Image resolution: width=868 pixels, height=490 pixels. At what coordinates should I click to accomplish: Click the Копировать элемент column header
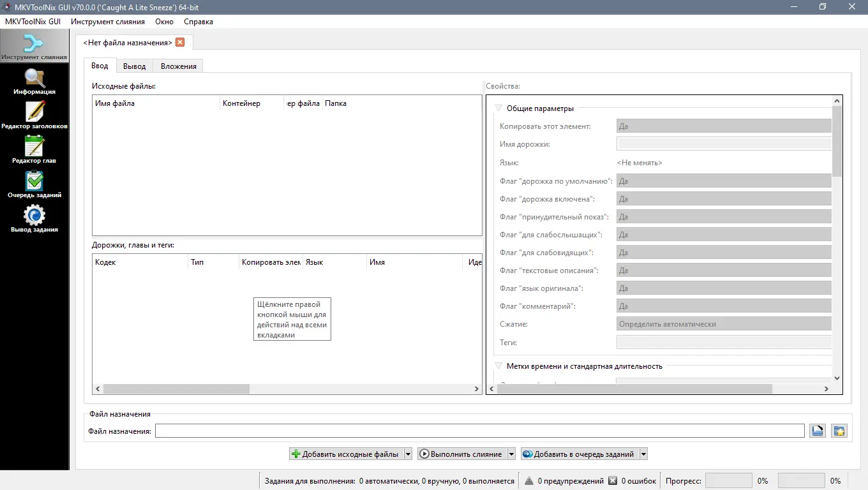271,262
